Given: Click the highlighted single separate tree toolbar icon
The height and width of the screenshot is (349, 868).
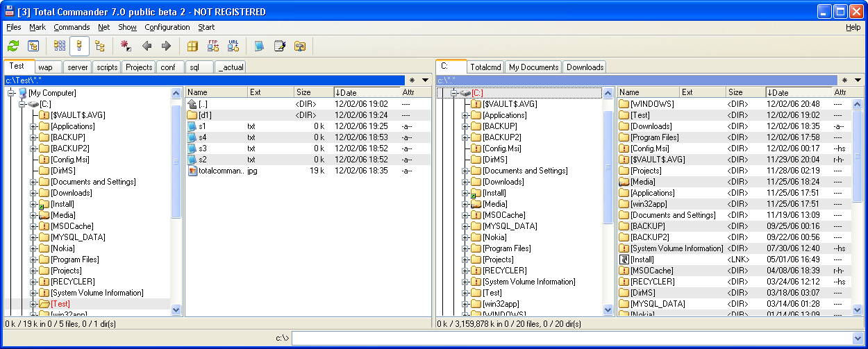Looking at the screenshot, I should [x=79, y=46].
